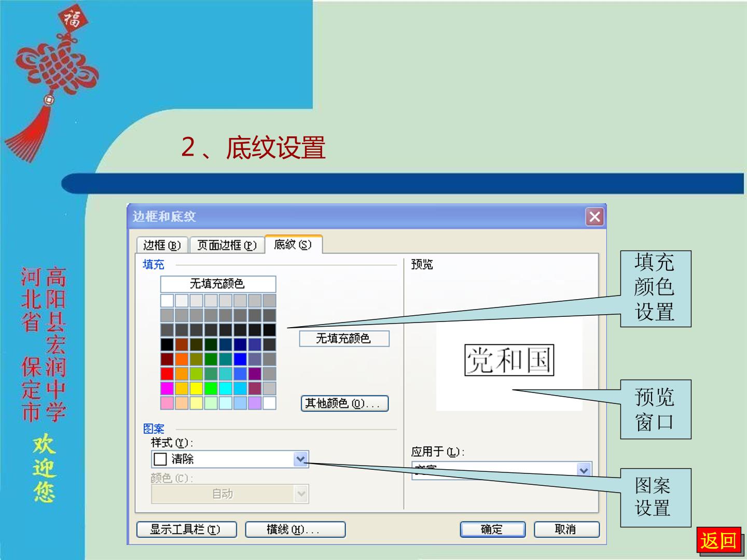
Task: Select the 底纹 tab
Action: click(x=293, y=244)
